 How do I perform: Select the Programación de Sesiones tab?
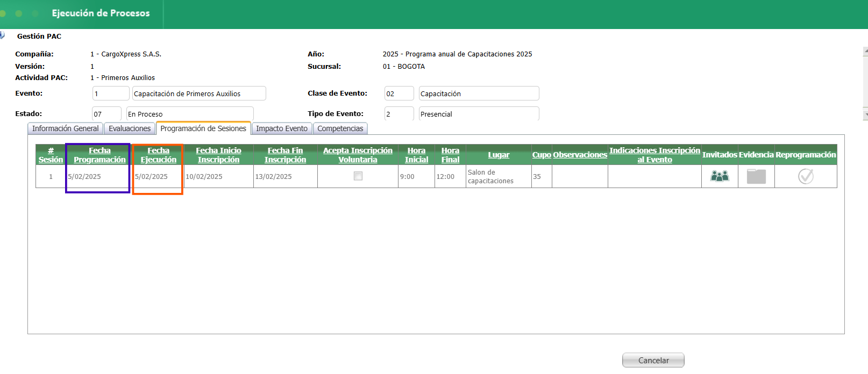[x=203, y=128]
